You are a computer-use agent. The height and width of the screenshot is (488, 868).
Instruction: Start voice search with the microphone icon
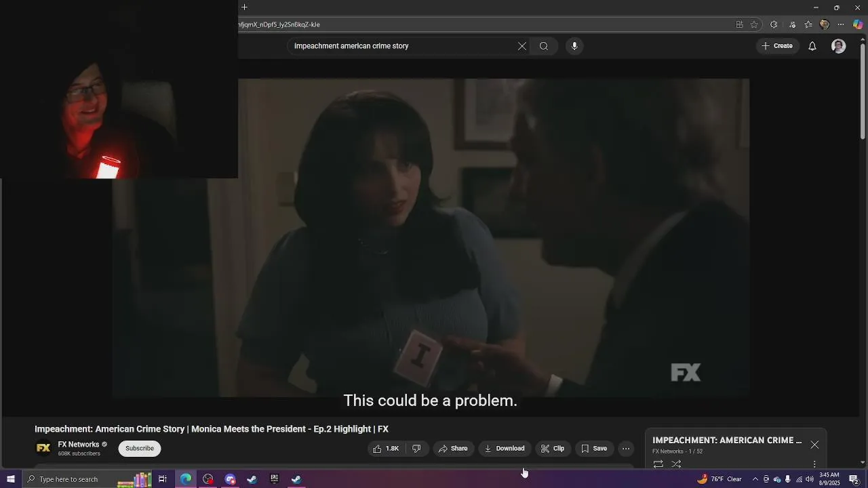574,46
